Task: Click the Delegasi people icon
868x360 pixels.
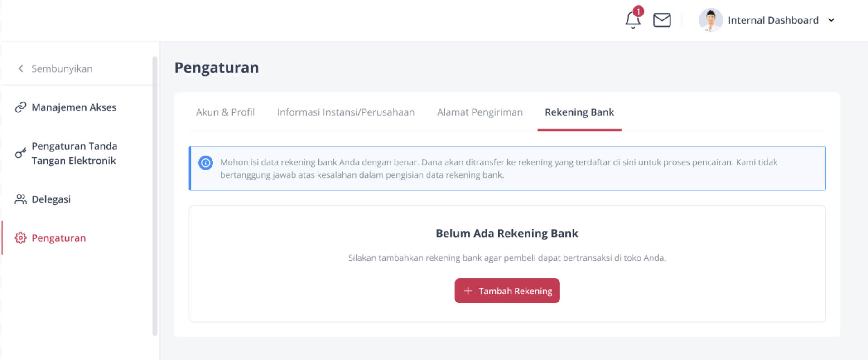Action: [x=20, y=199]
